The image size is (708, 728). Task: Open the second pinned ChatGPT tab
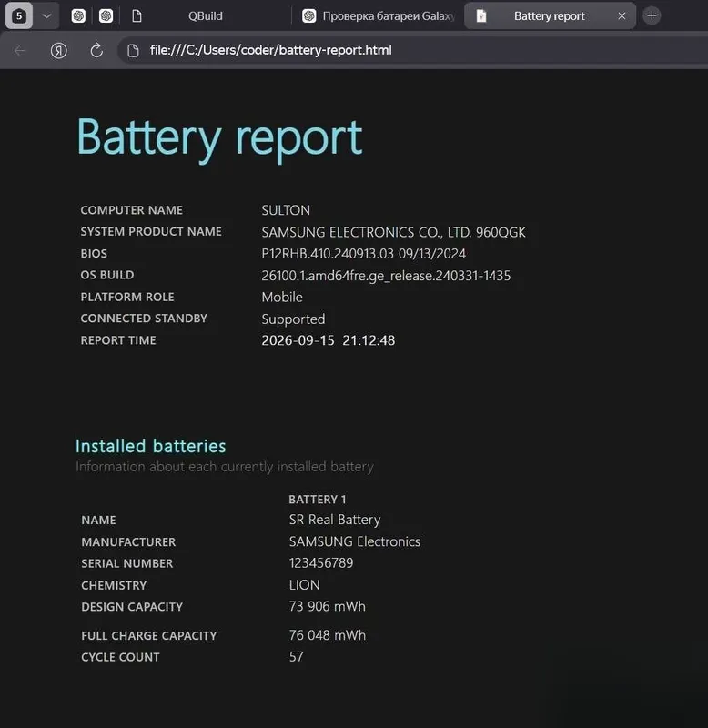(106, 15)
